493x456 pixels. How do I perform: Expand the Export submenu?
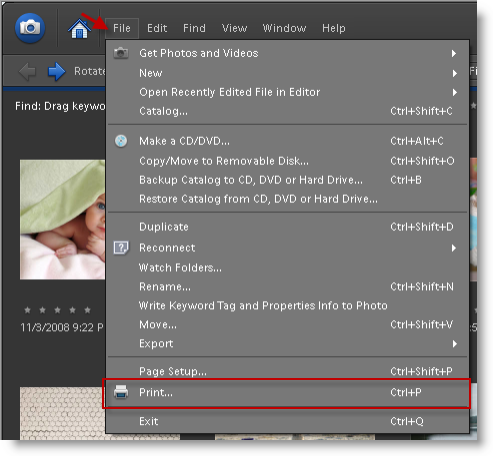coord(287,344)
